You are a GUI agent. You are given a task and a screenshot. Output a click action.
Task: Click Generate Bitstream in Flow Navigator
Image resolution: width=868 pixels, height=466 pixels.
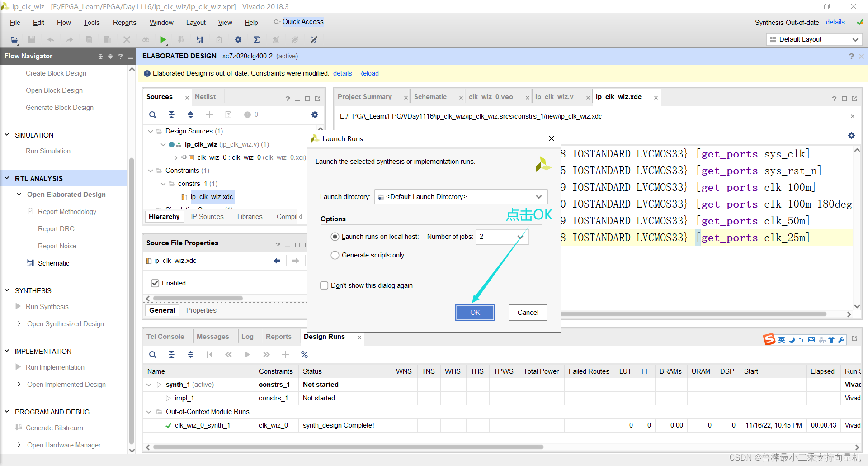[54, 428]
